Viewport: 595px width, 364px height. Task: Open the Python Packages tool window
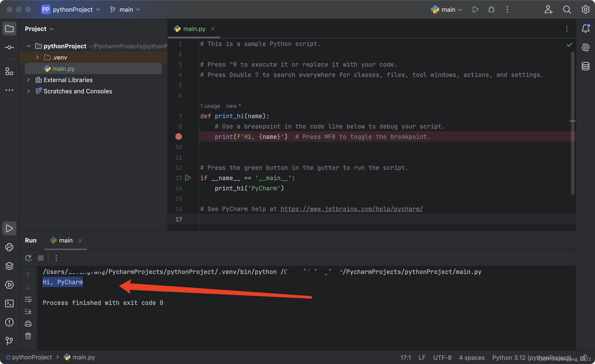pos(9,266)
